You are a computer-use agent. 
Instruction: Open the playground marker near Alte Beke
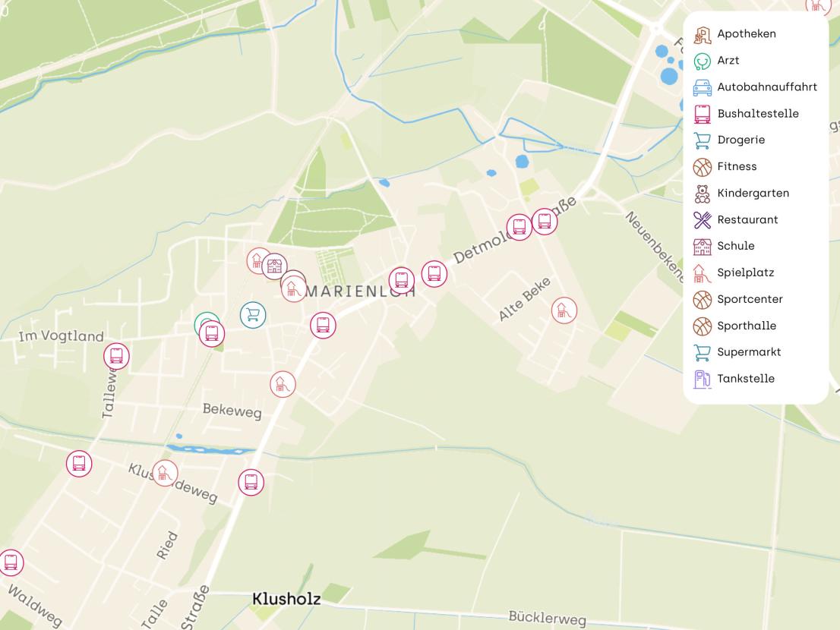click(564, 310)
